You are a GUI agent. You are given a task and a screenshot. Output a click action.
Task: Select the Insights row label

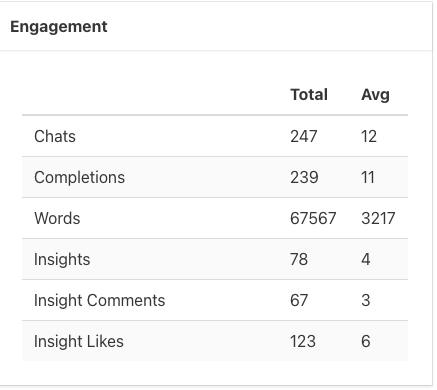(62, 259)
